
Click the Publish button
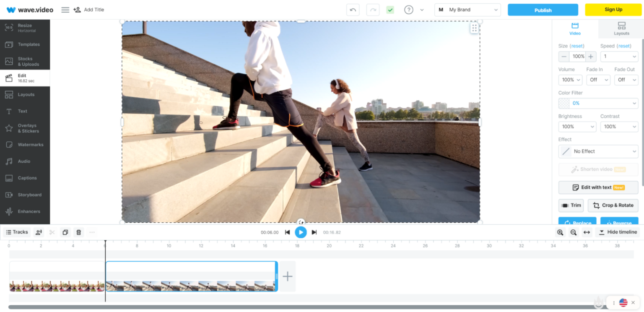543,10
